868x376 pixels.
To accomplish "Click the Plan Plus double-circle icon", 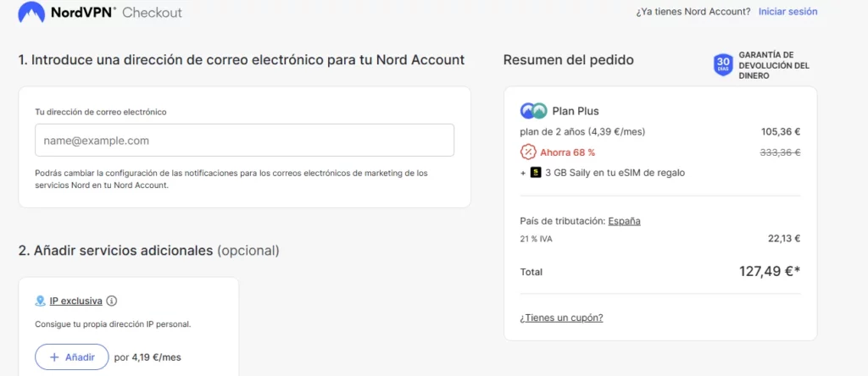I will 534,111.
